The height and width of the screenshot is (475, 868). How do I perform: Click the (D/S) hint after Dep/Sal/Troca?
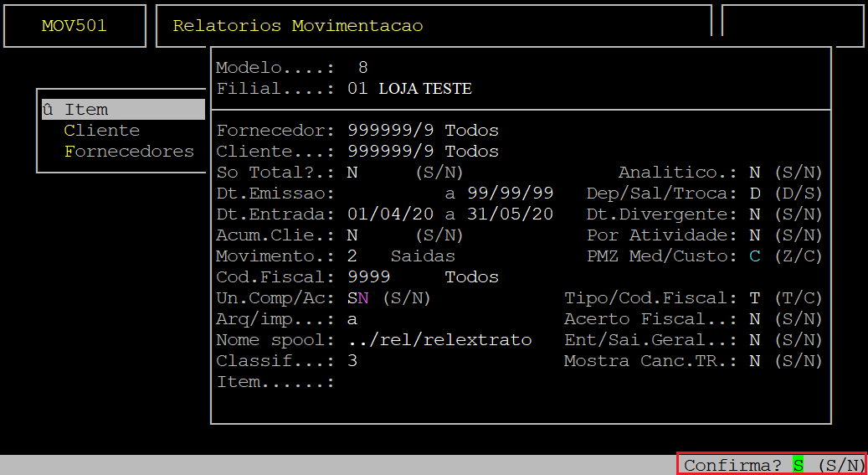pos(798,194)
